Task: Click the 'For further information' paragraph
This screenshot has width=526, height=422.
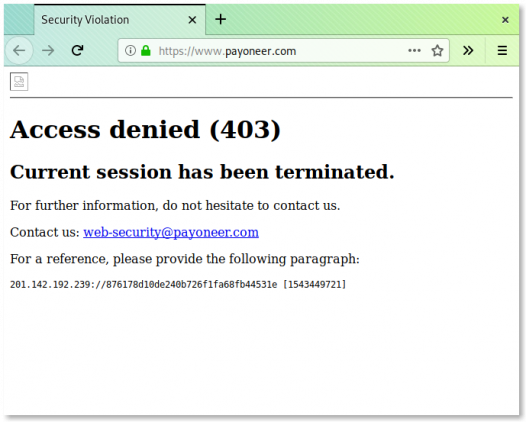Action: 175,205
